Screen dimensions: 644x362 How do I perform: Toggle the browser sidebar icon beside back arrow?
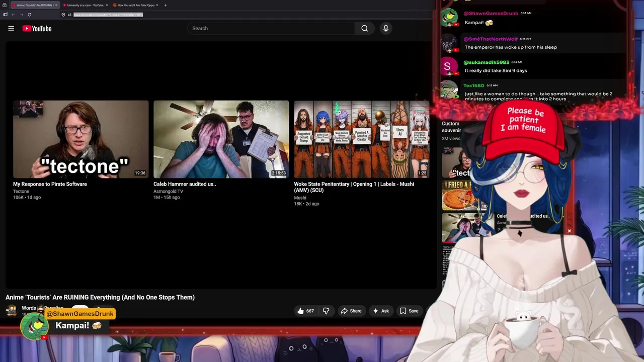tap(6, 15)
